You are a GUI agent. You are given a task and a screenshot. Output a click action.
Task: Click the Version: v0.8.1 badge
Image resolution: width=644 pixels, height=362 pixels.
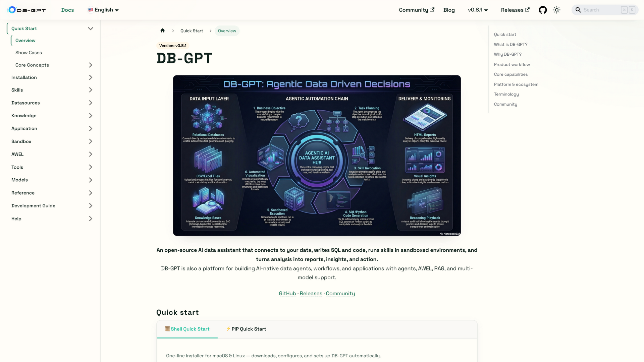pyautogui.click(x=173, y=46)
